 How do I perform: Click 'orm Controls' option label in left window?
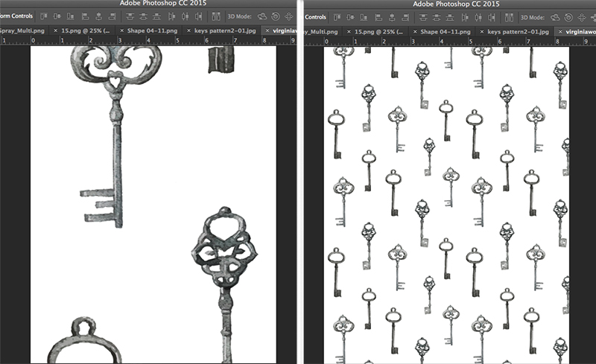[x=16, y=16]
